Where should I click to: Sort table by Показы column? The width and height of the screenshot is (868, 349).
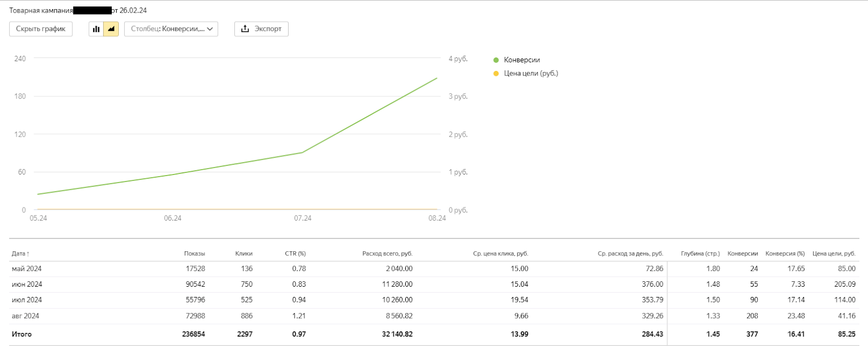(x=194, y=254)
